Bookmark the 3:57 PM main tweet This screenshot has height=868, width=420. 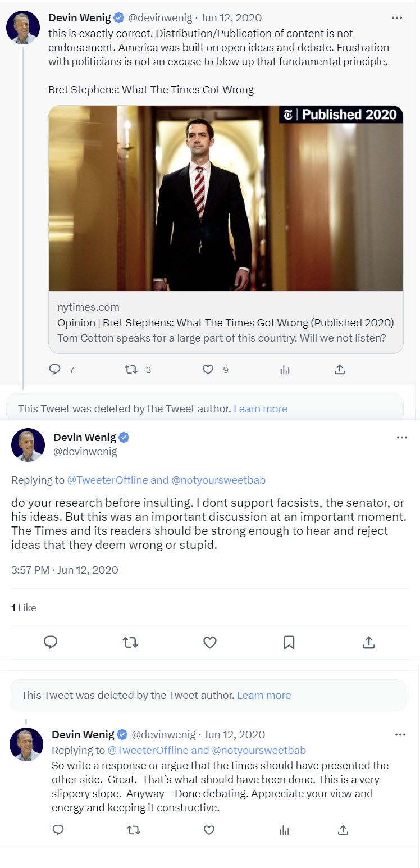[x=289, y=642]
